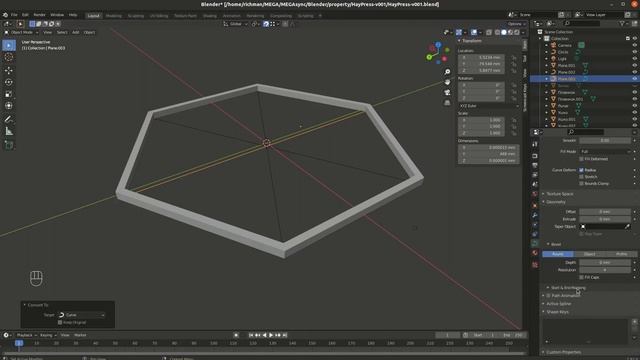Screen dimensions: 640x360
Task: Select the Cursor tool in the left toolbar
Action: click(x=9, y=58)
